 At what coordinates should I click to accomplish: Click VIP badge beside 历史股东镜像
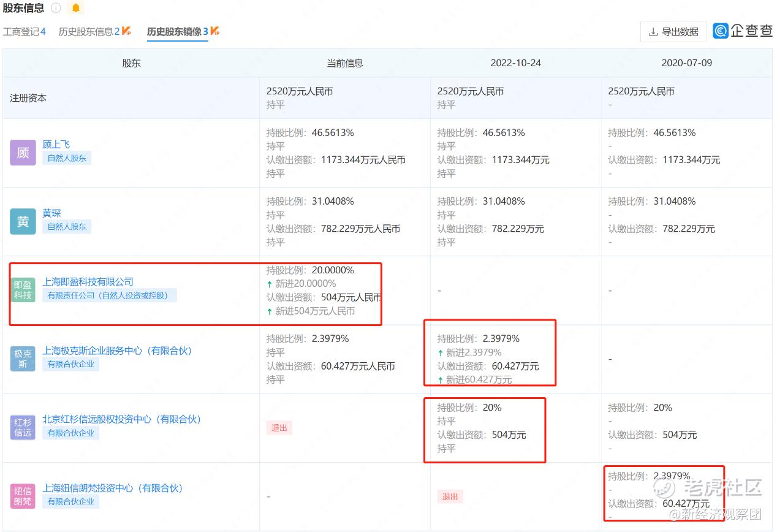pyautogui.click(x=215, y=31)
